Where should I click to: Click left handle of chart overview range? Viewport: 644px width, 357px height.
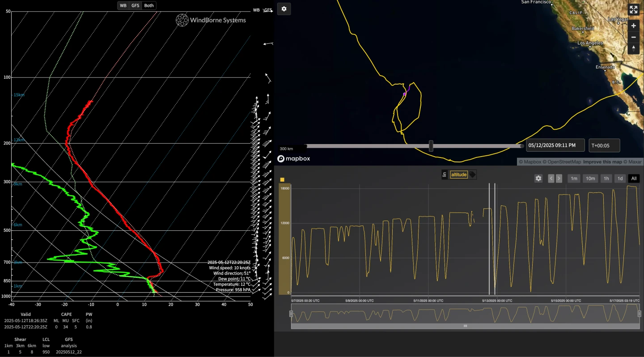(x=291, y=314)
